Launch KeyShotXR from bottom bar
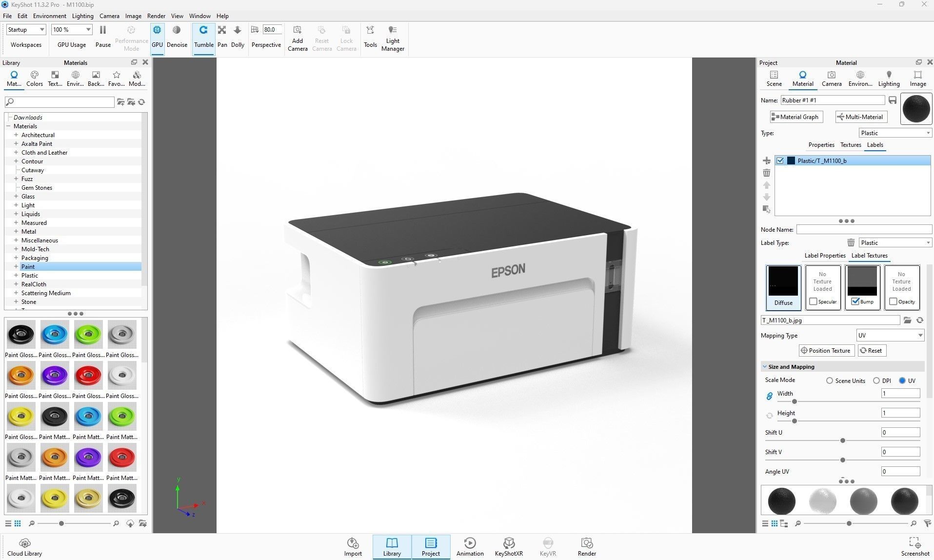 (x=509, y=547)
